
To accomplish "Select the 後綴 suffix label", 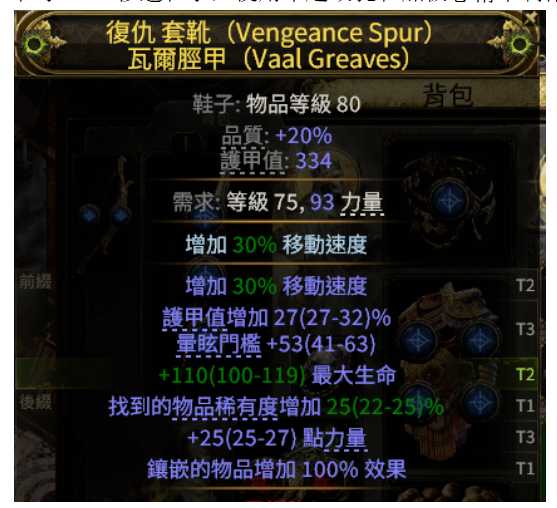I will coord(36,402).
